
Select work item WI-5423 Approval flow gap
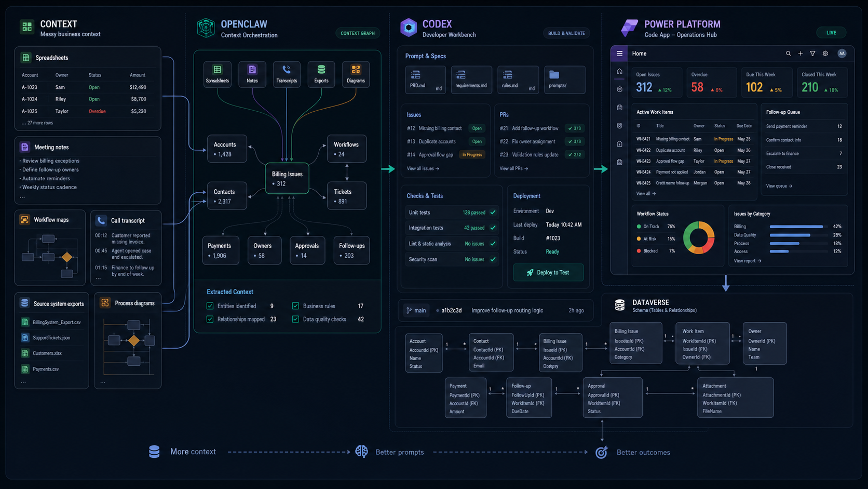click(x=694, y=161)
